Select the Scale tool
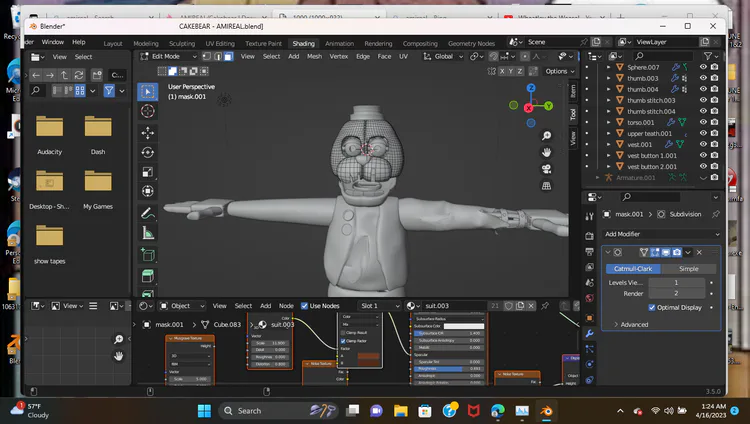The width and height of the screenshot is (750, 424). click(x=148, y=172)
